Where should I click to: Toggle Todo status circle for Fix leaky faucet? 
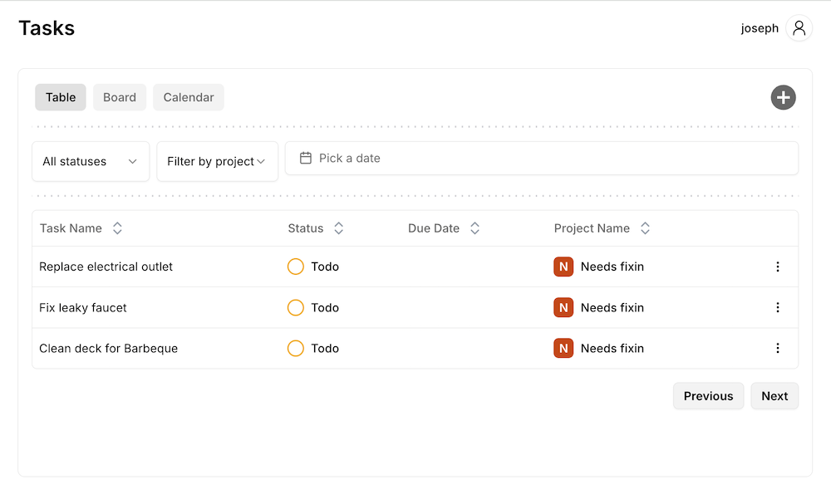[x=296, y=307]
